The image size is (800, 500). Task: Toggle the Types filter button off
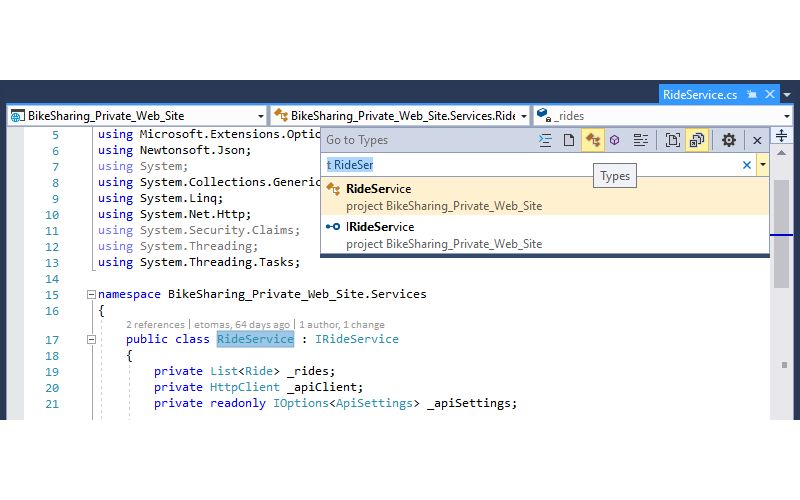tap(593, 141)
